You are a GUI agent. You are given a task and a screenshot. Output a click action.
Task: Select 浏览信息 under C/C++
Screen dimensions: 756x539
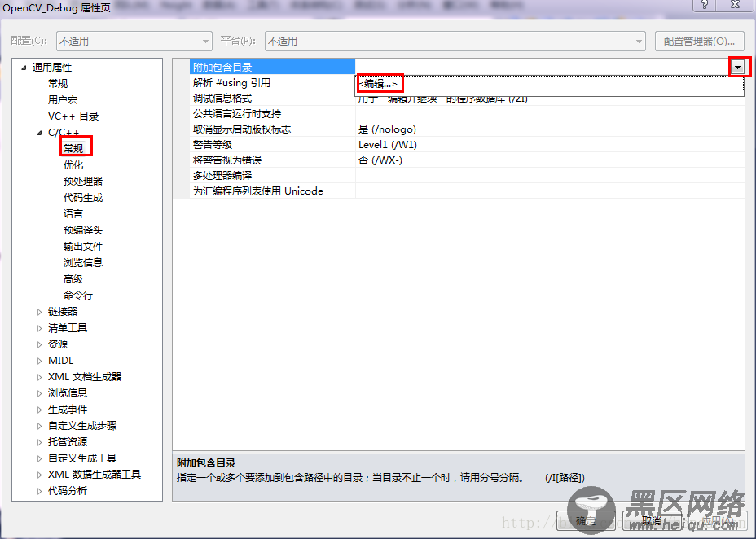tap(83, 262)
